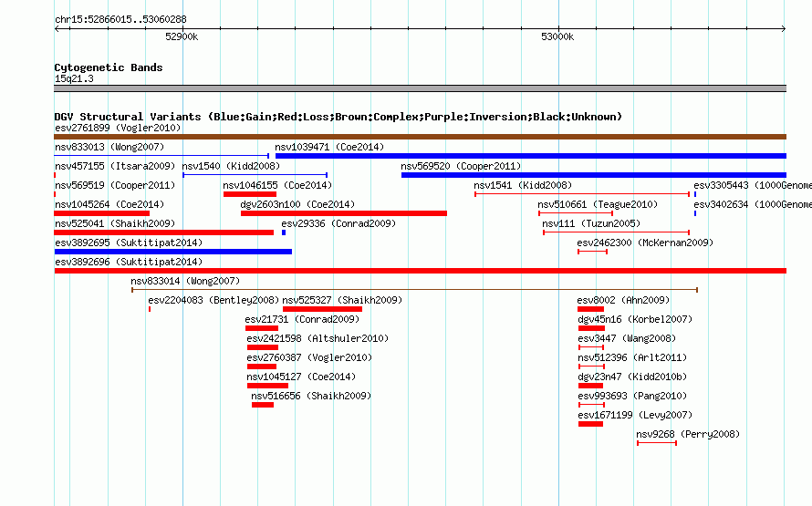Click the red dgv2603n100 loss bar
The height and width of the screenshot is (506, 812).
(x=344, y=213)
